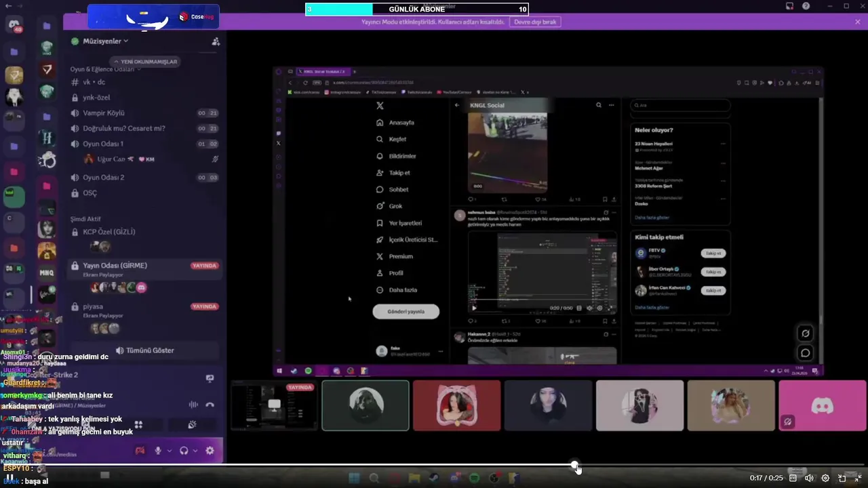
Task: Toggle the headphones deafen button
Action: tap(184, 451)
